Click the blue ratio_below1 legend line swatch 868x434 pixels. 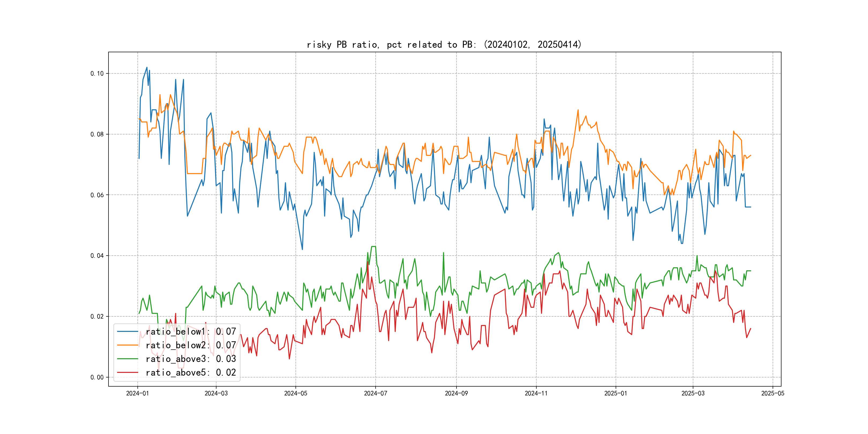point(127,332)
